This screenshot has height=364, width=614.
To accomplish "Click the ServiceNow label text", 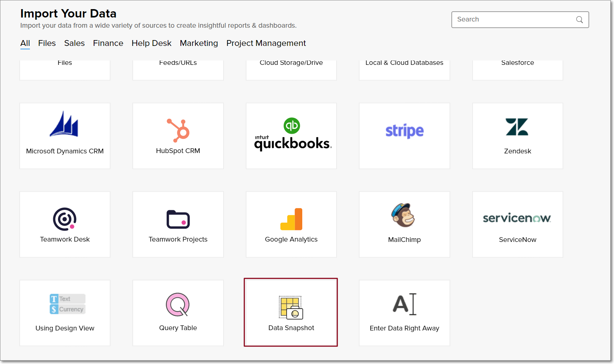I will coord(517,240).
